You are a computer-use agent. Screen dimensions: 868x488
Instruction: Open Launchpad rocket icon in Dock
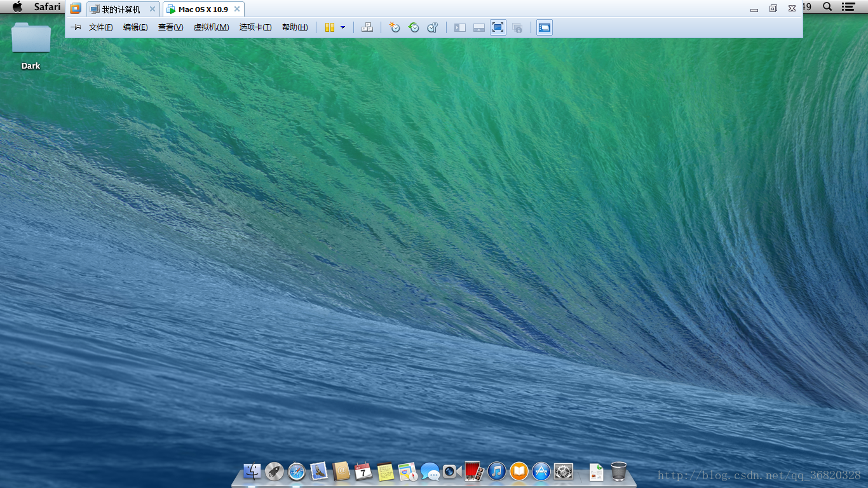275,471
